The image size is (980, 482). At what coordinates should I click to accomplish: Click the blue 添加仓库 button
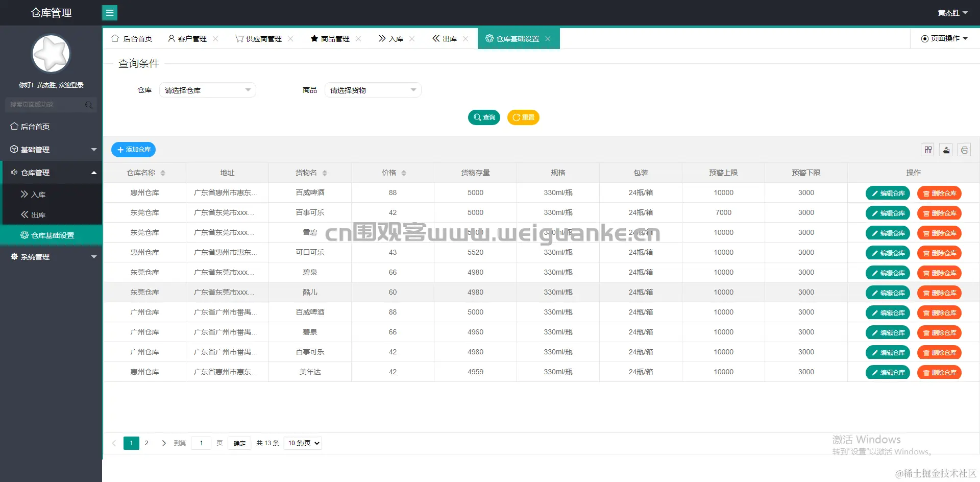(x=134, y=150)
